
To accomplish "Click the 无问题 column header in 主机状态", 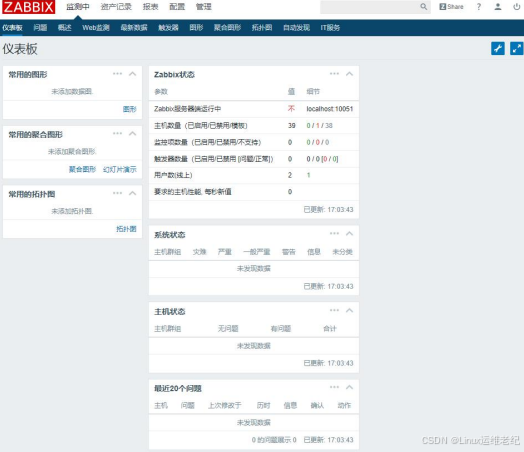I will pos(228,329).
